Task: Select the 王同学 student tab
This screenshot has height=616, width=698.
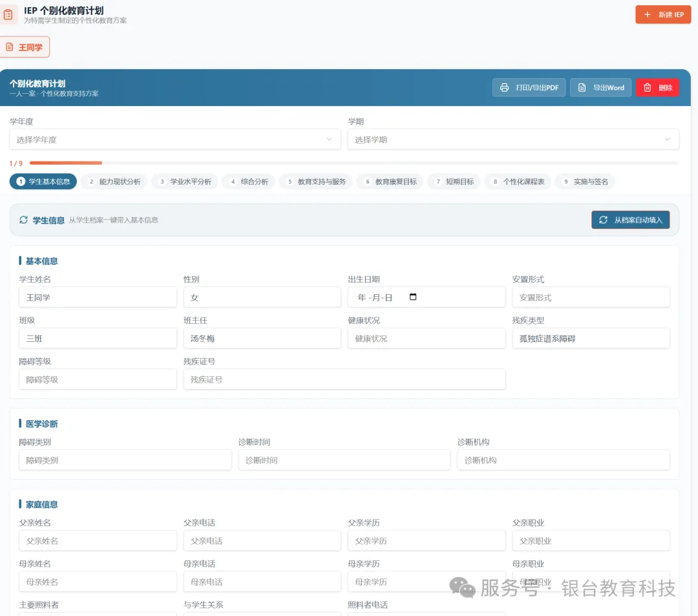Action: coord(25,47)
